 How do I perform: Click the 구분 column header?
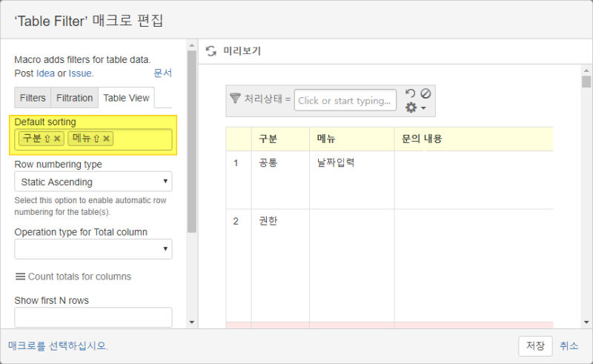[x=280, y=139]
